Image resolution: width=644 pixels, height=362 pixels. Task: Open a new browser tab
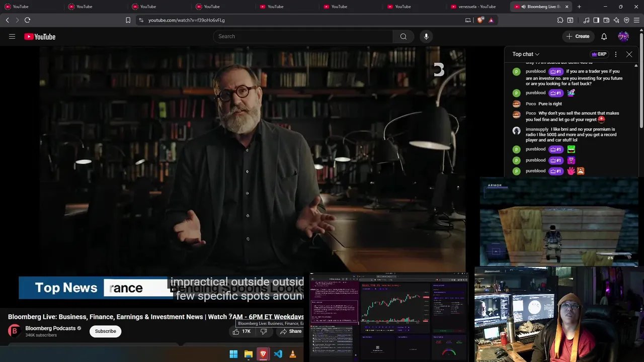pyautogui.click(x=579, y=7)
